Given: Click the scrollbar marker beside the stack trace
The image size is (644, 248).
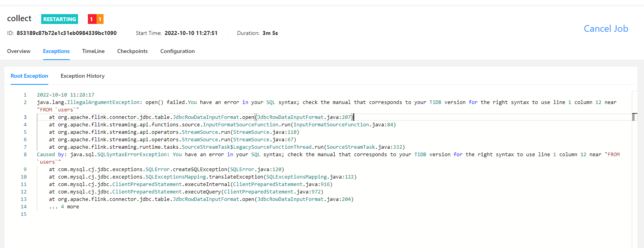Looking at the screenshot, I should coord(634,117).
